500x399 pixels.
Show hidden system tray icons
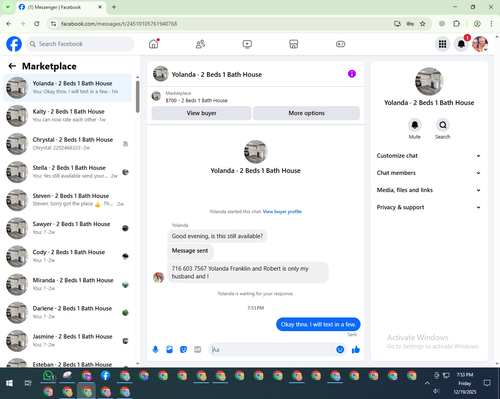(427, 383)
